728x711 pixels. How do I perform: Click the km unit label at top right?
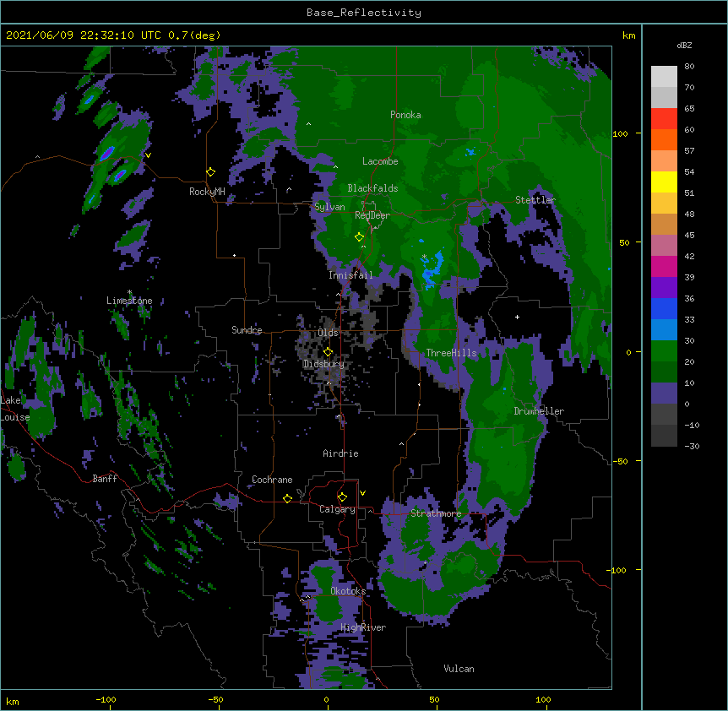coord(628,35)
